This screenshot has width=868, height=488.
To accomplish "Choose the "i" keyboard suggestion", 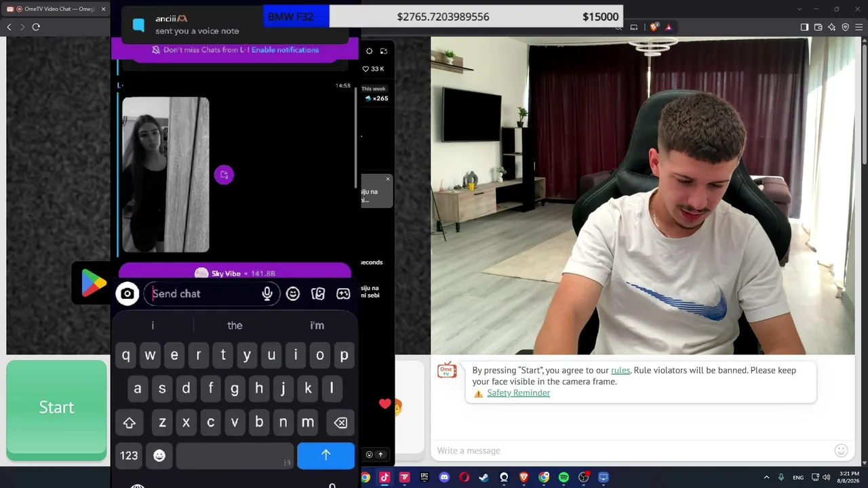I will (x=153, y=325).
